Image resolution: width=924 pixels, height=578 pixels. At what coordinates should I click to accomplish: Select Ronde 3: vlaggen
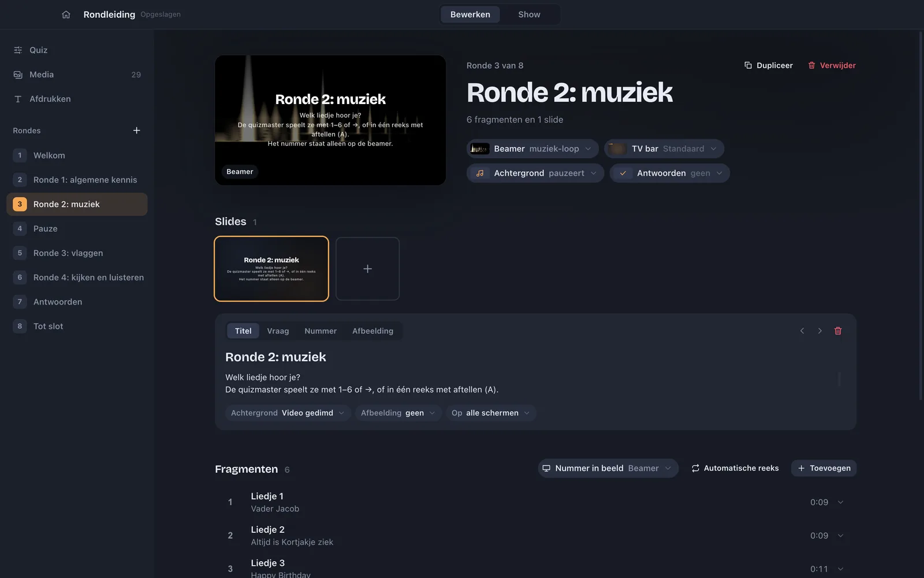[x=77, y=253]
